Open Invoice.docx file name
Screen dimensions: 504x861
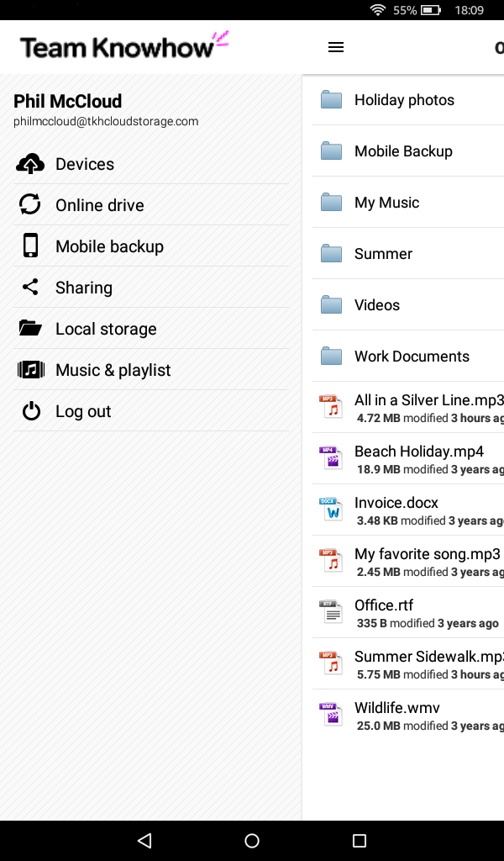396,503
